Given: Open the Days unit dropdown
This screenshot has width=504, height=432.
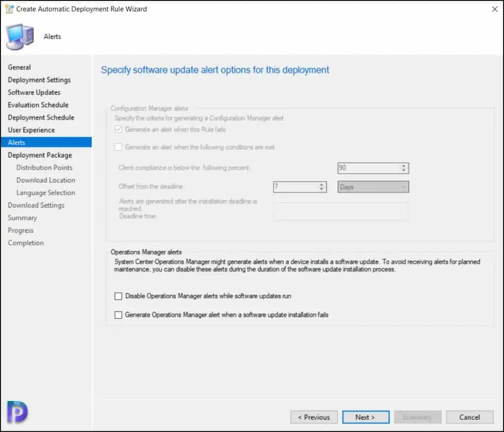Looking at the screenshot, I should pyautogui.click(x=373, y=187).
